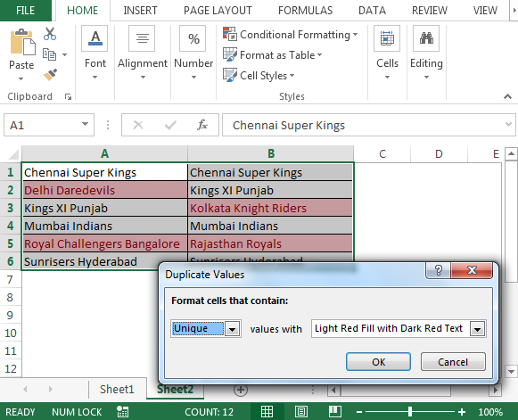This screenshot has height=420, width=518.
Task: Open the FILE tab
Action: pos(26,10)
